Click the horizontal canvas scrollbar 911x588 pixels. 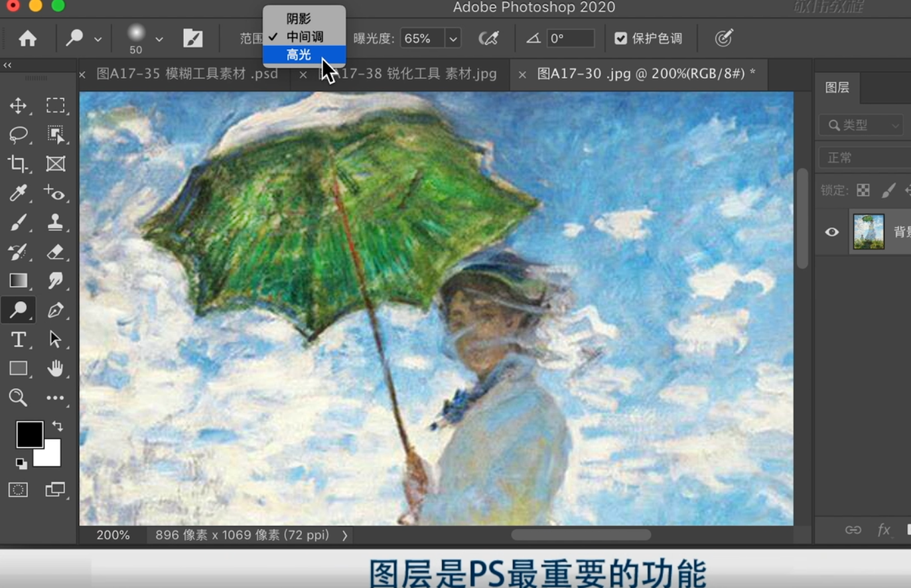tap(581, 535)
